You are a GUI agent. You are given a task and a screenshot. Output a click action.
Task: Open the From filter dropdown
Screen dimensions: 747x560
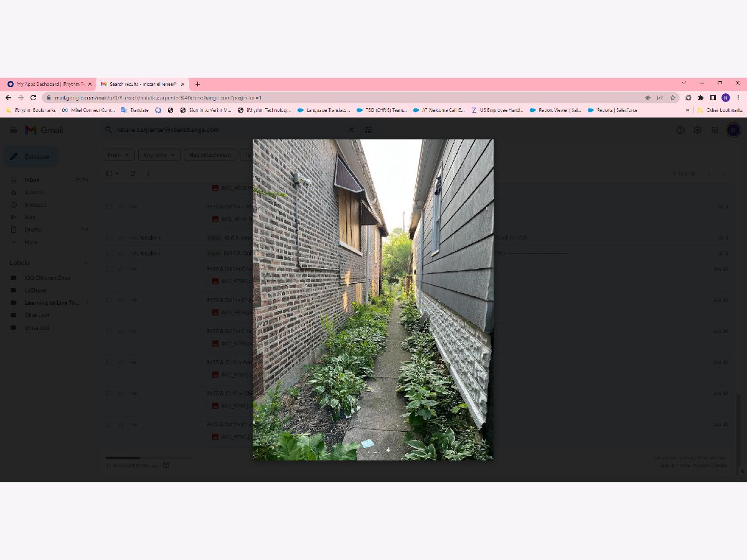pos(118,155)
